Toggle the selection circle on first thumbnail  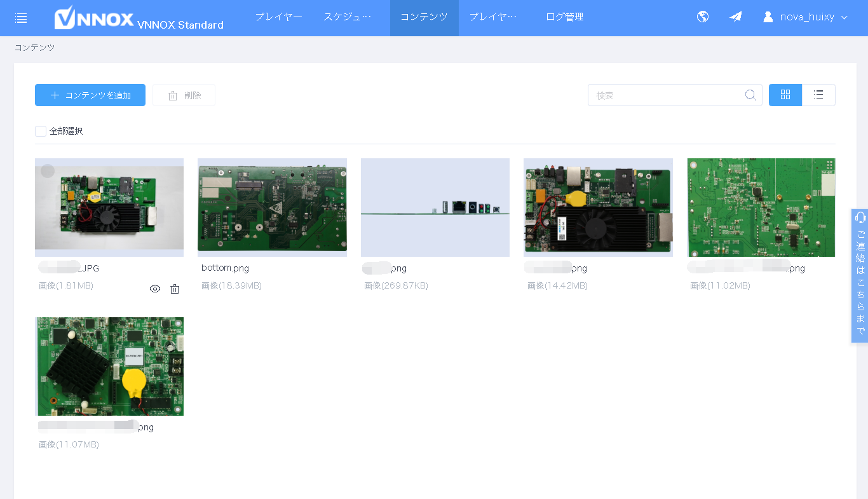click(x=48, y=171)
